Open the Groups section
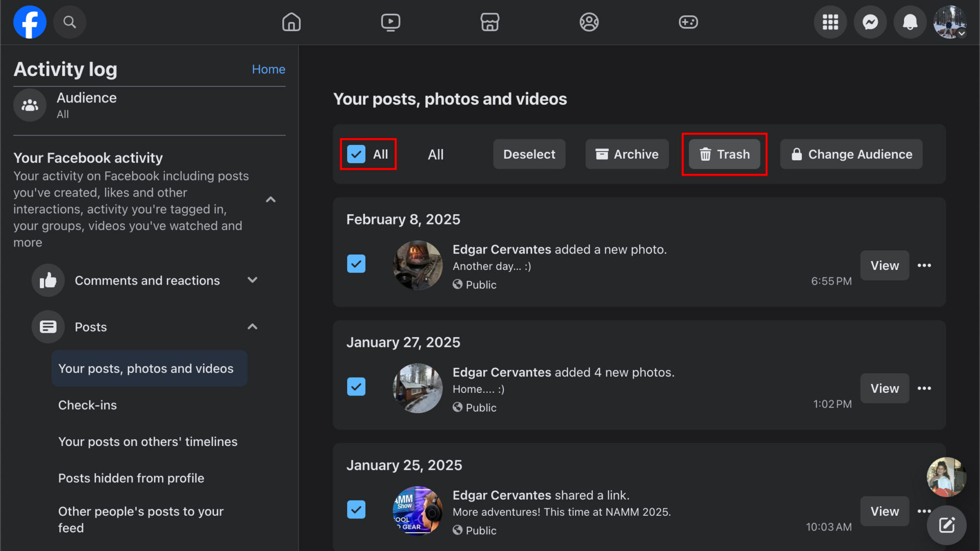Screen dimensions: 980x551 click(x=589, y=22)
